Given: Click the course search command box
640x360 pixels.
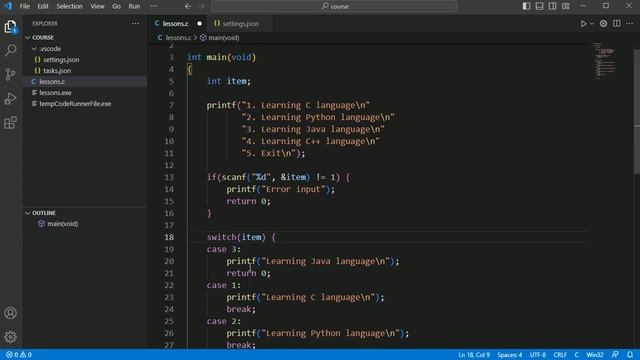Looking at the screenshot, I should pos(334,6).
